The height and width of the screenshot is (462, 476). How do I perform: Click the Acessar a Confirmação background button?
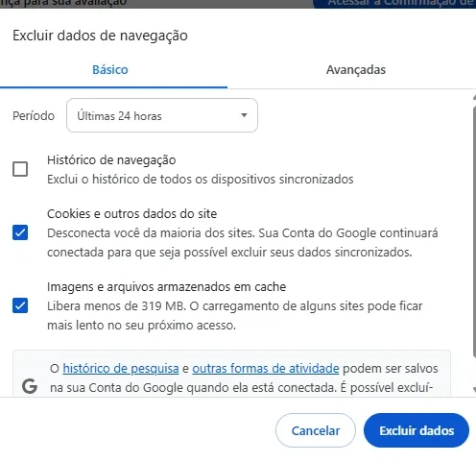point(395,4)
